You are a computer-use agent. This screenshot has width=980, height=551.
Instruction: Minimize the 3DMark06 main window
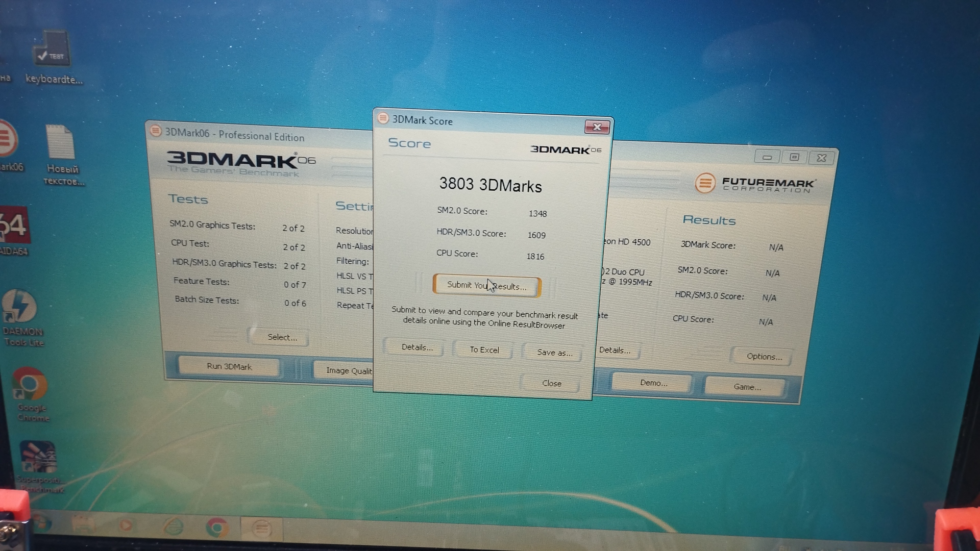pos(767,157)
